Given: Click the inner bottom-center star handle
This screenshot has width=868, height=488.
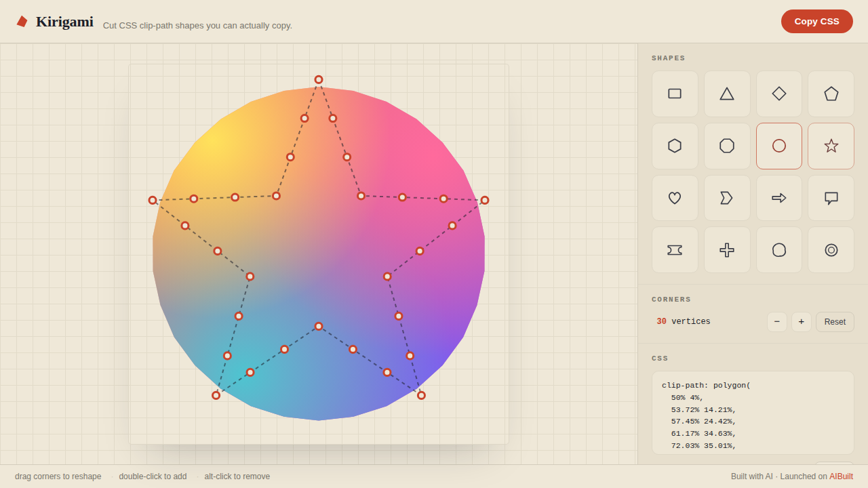Looking at the screenshot, I should (319, 326).
